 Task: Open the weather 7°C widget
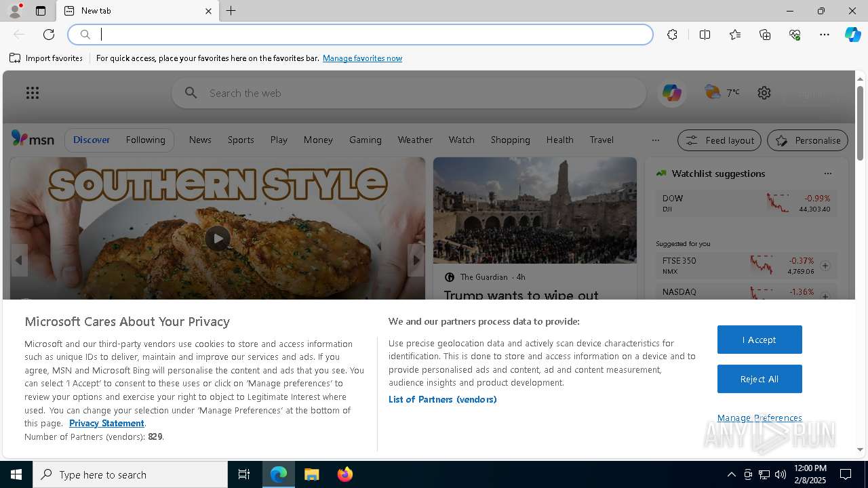click(x=722, y=92)
